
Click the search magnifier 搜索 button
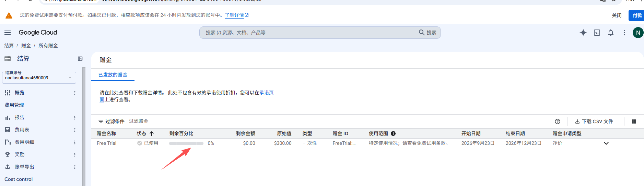coord(428,33)
